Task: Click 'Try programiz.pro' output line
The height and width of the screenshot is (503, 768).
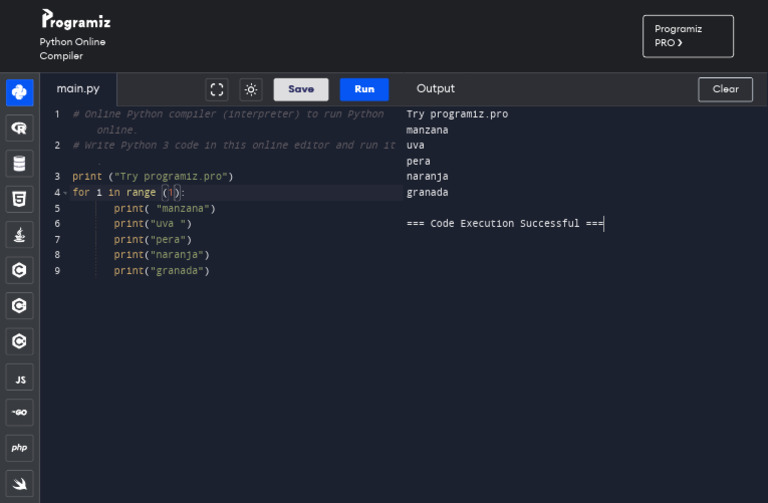Action: (x=457, y=114)
